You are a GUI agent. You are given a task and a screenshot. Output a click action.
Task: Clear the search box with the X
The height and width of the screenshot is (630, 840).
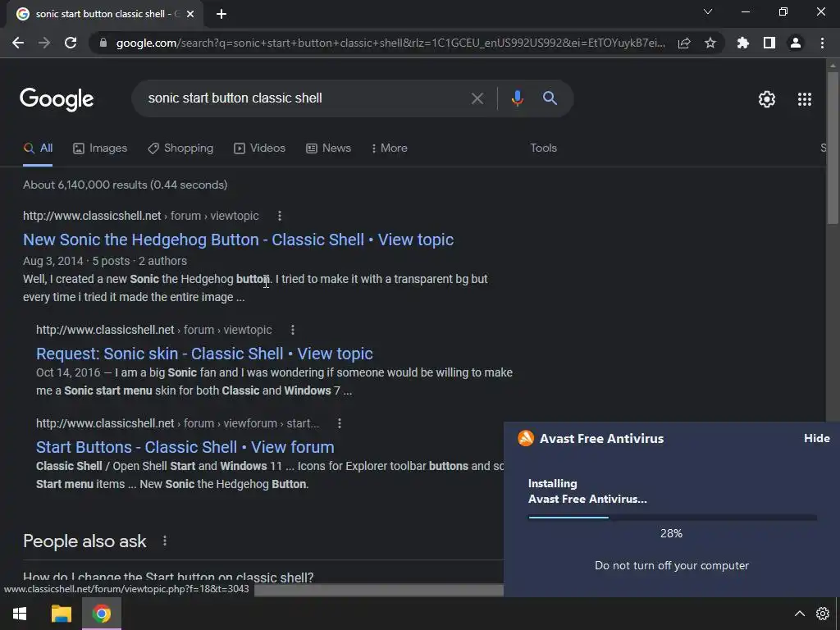477,98
